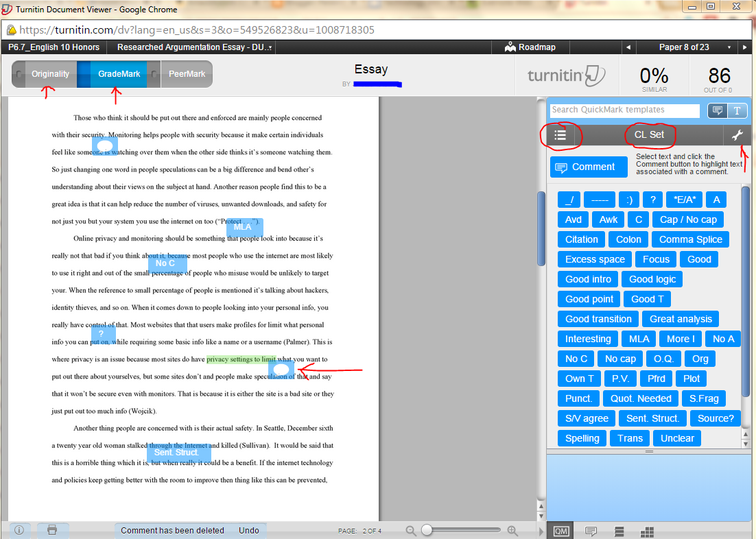Select the 'Source?' QuickMark

point(716,418)
